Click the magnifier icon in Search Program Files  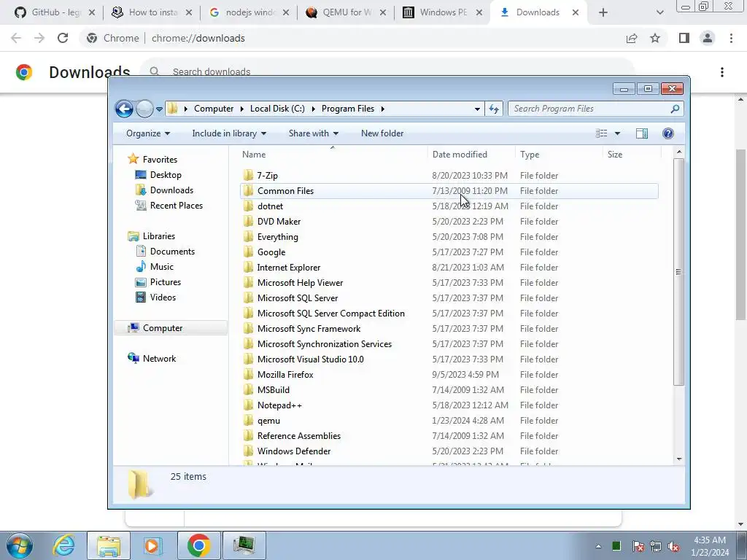pos(675,109)
